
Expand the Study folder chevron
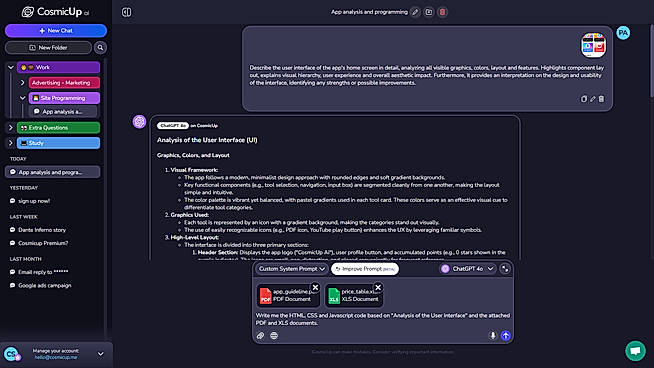pos(11,143)
